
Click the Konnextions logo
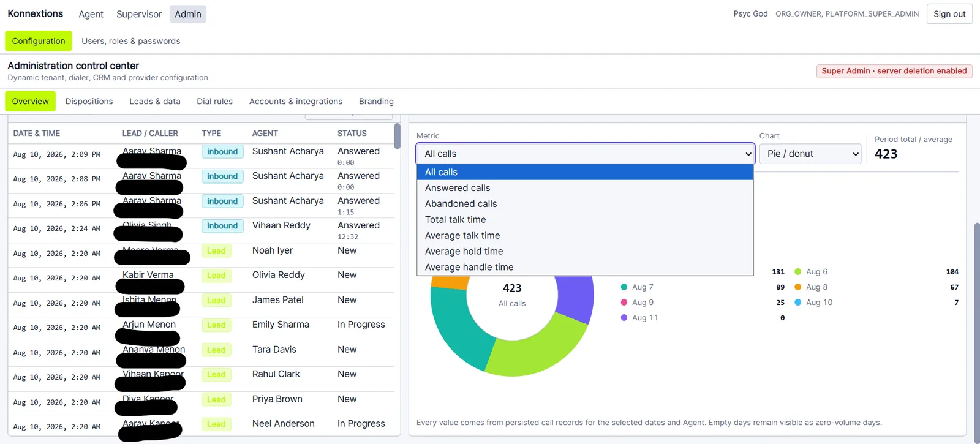click(35, 13)
